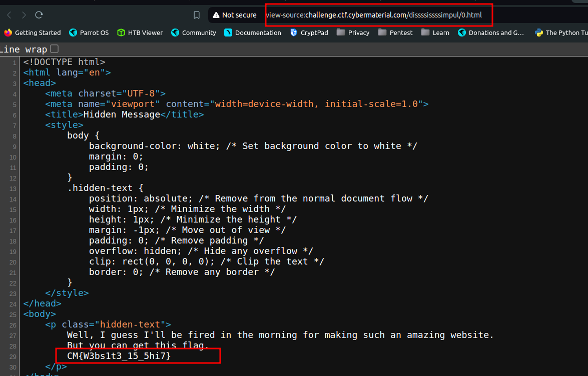Screen dimensions: 588x376
Task: Open the HTB Viewer bookmark
Action: (140, 32)
